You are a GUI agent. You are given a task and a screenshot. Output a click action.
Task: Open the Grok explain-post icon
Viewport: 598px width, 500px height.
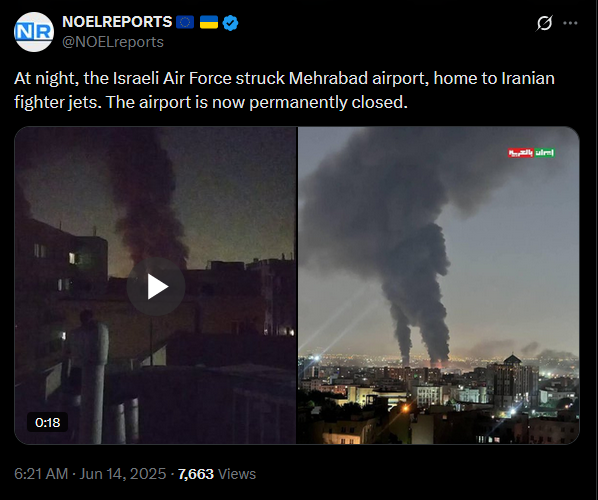pyautogui.click(x=544, y=23)
